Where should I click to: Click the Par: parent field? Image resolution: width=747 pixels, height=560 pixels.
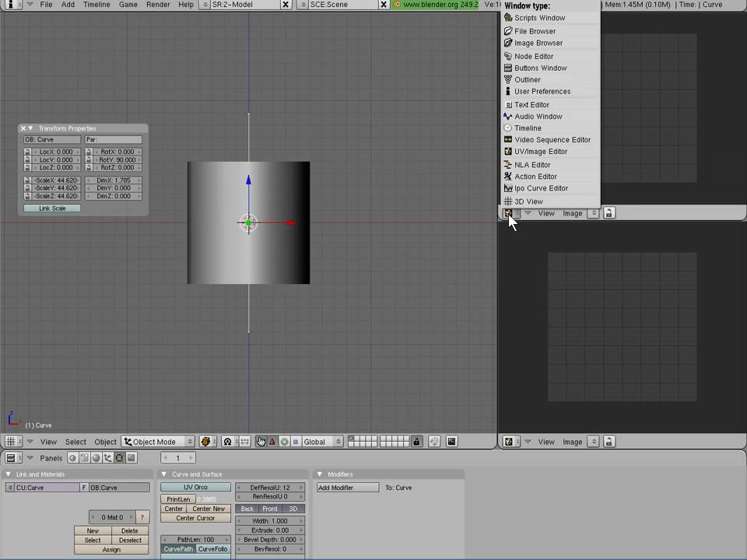pyautogui.click(x=114, y=139)
